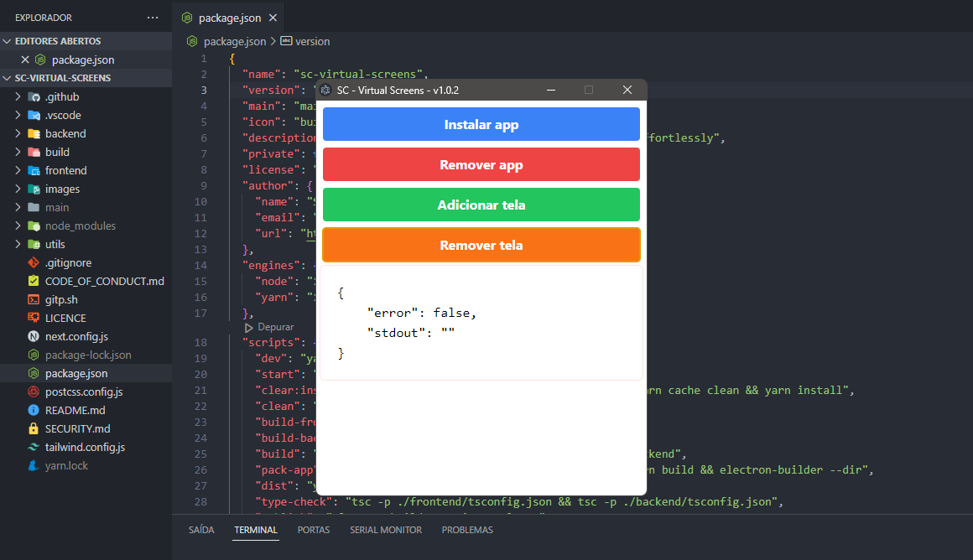This screenshot has height=560, width=973.
Task: Collapse the EDITORES ABERTOS section
Action: 7,40
